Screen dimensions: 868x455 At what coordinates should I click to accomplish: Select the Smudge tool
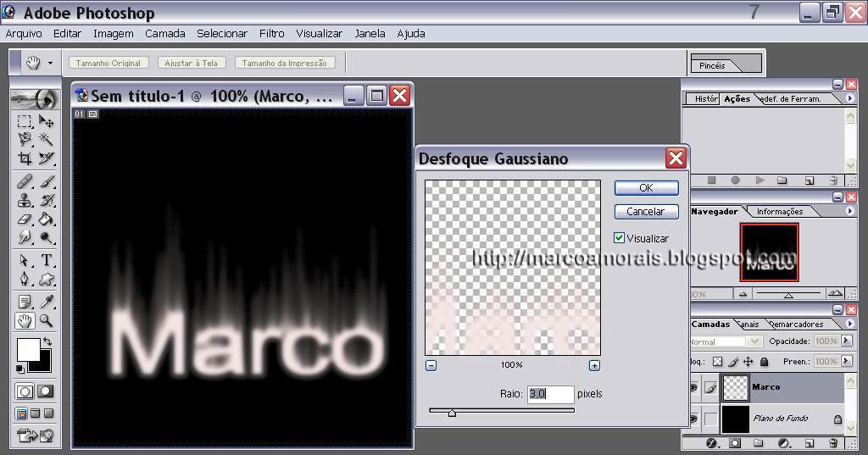[x=25, y=238]
